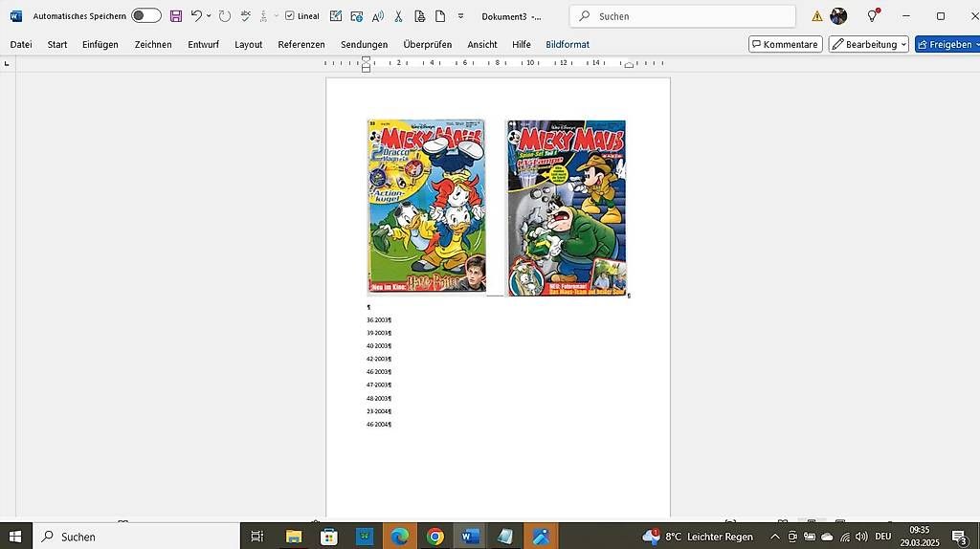This screenshot has width=980, height=549.
Task: Select the Kater Karlo Micky Maus cover image
Action: point(567,208)
